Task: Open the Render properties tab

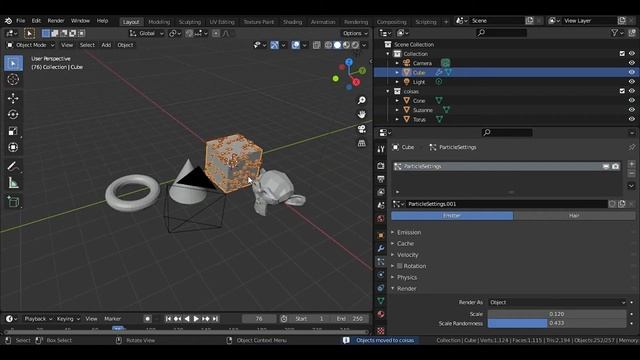Action: (x=381, y=166)
